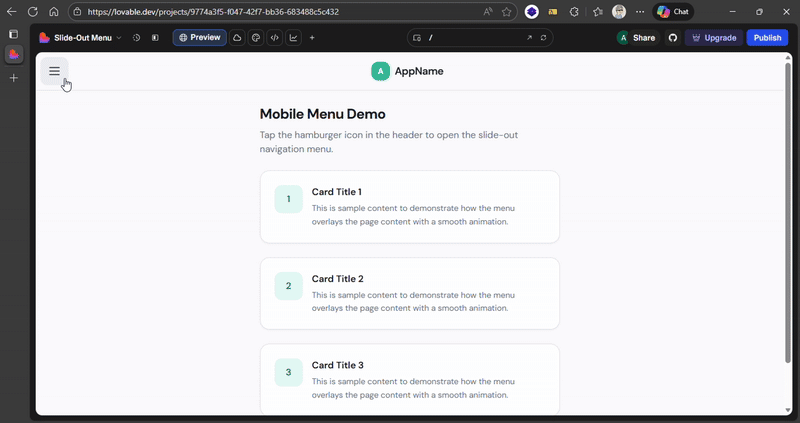This screenshot has height=423, width=800.
Task: Open the analytics chart icon
Action: (293, 38)
